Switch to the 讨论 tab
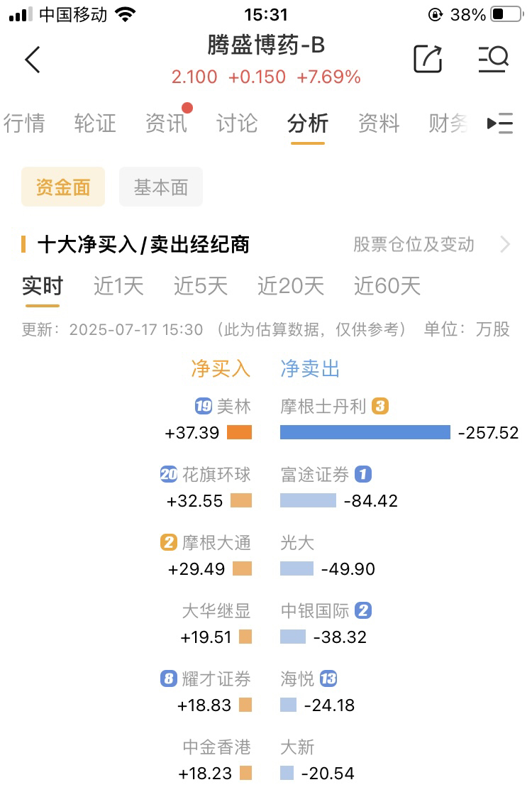532x792 pixels. [x=237, y=123]
